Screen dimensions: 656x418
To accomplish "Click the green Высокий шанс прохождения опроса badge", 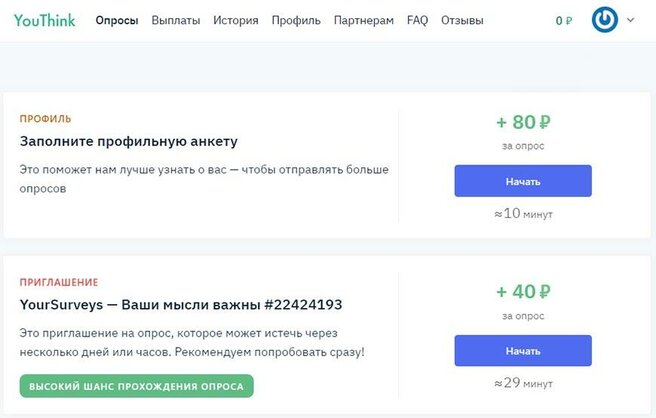I will point(136,386).
